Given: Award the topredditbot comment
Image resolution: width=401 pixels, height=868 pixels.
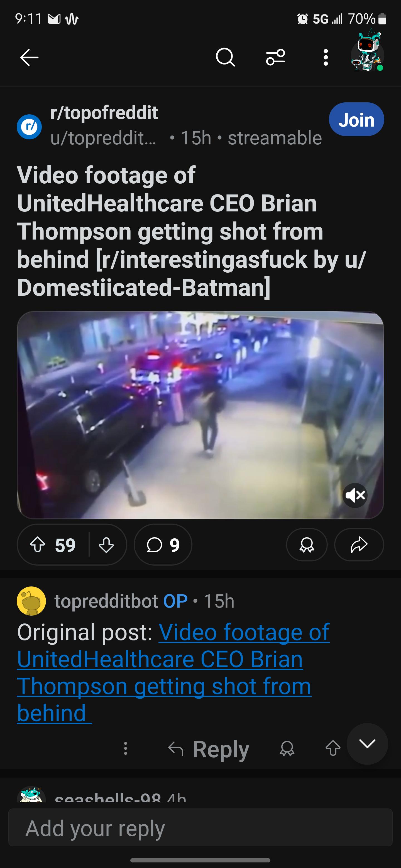Looking at the screenshot, I should tap(287, 748).
